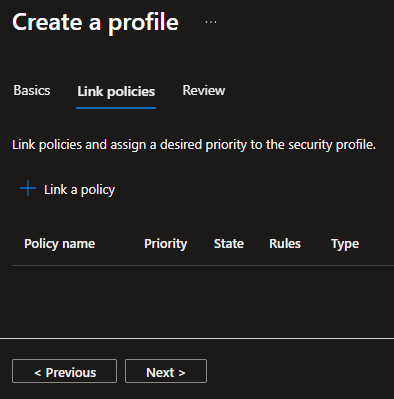
Task: Proceed using the Next button
Action: click(166, 371)
